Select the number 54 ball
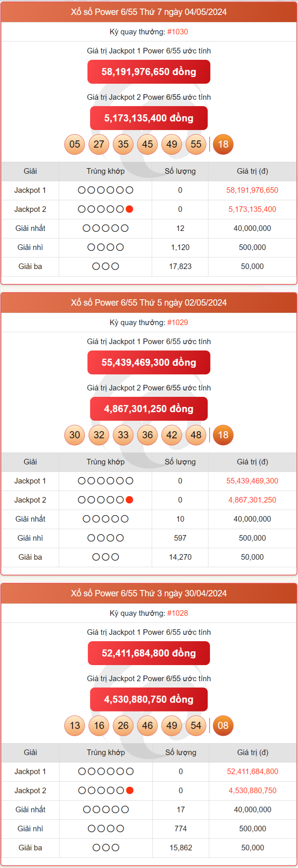The image size is (298, 868). pyautogui.click(x=196, y=726)
